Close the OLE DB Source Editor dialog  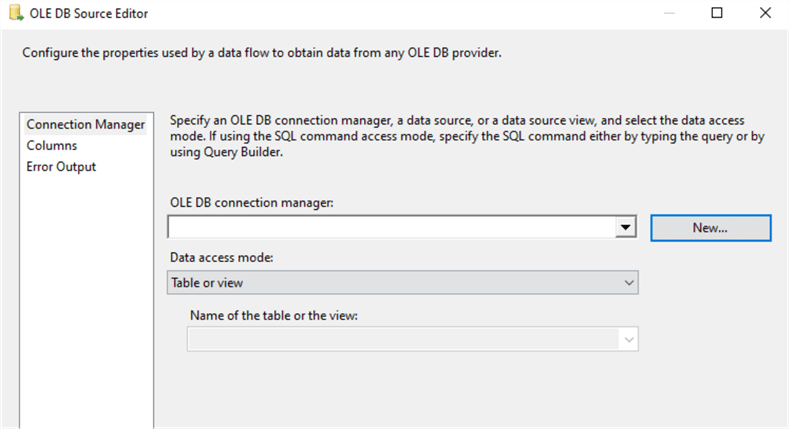[765, 14]
